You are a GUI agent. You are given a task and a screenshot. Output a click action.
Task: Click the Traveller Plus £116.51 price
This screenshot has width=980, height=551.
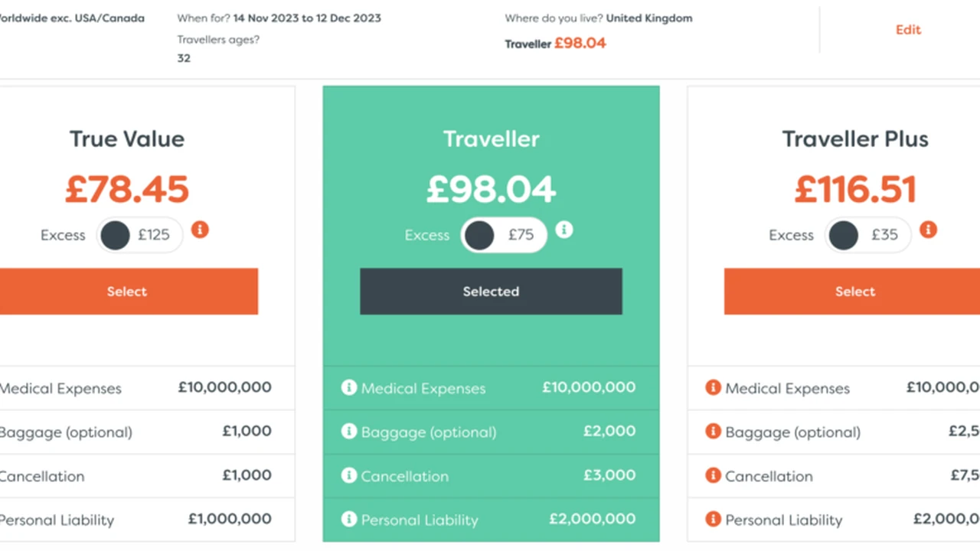click(x=855, y=189)
